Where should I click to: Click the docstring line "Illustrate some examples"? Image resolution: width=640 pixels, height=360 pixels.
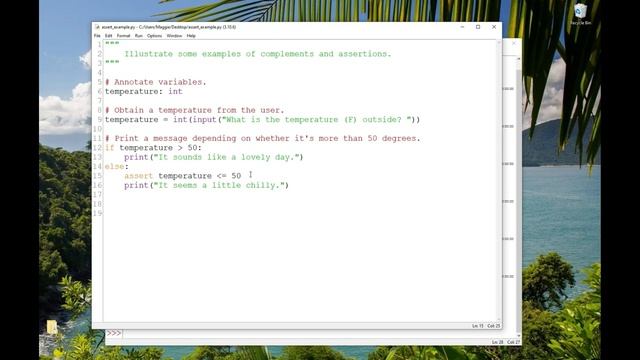[258, 54]
